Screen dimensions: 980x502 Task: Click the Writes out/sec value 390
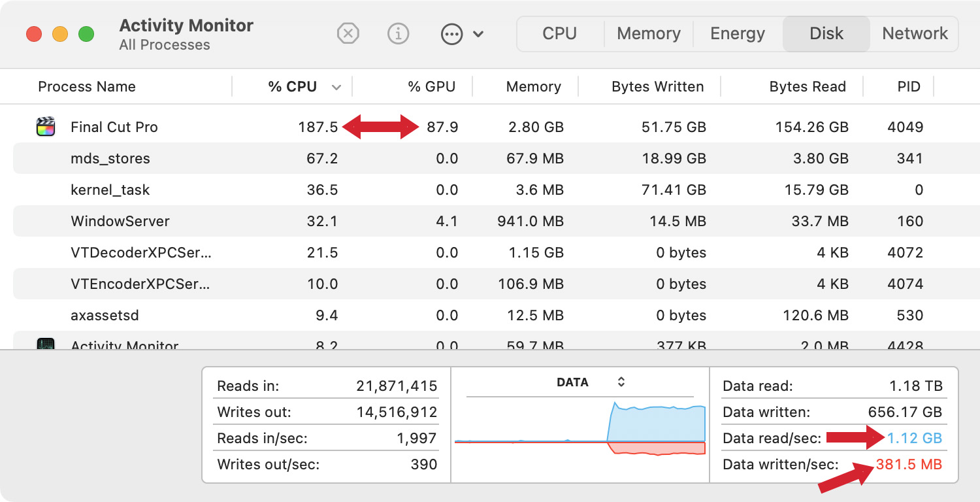click(425, 465)
